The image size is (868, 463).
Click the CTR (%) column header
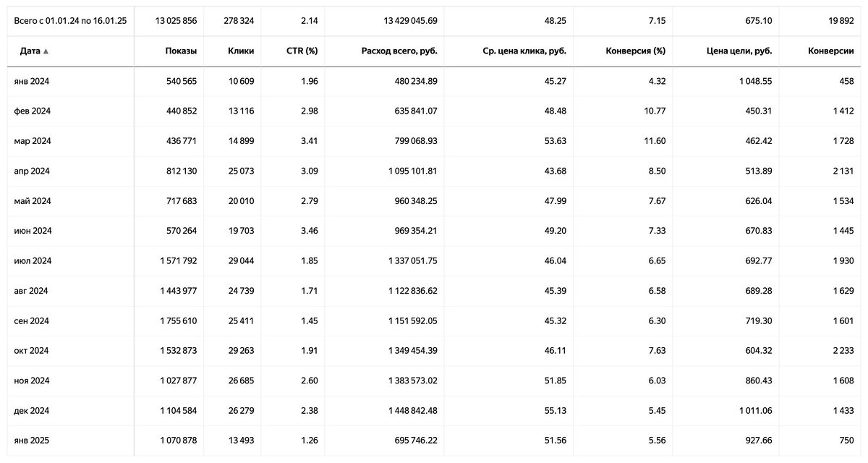click(x=302, y=51)
